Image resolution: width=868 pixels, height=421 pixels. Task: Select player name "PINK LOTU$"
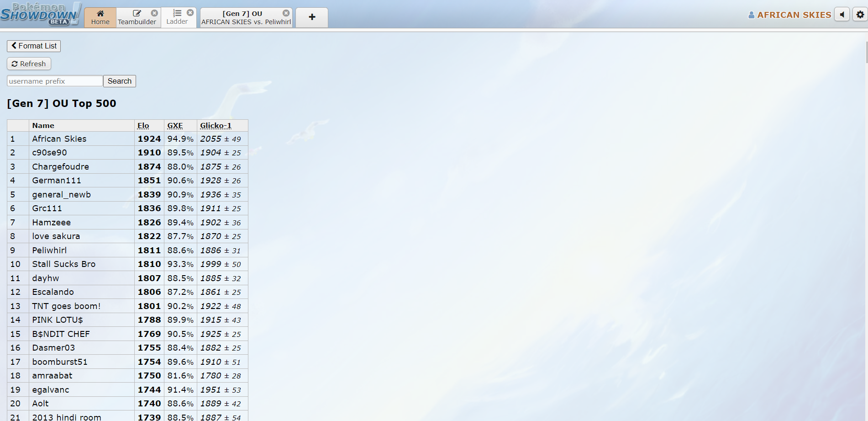58,320
